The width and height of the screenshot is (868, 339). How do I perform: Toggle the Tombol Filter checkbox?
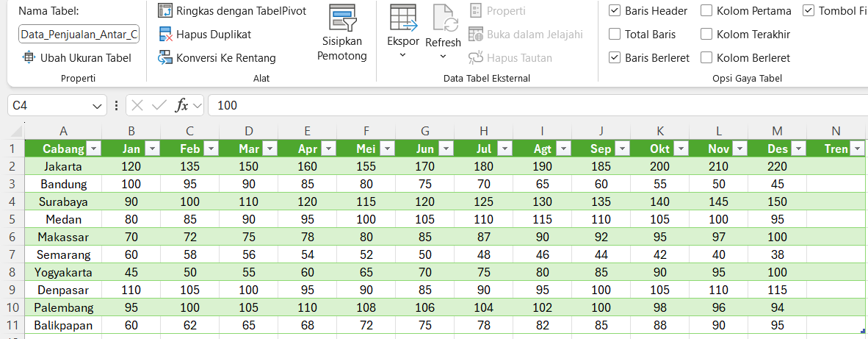809,10
